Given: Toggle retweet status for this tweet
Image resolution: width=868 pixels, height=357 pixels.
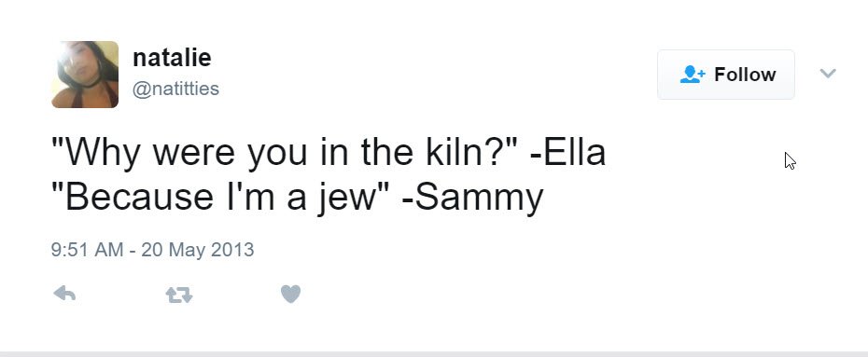Looking at the screenshot, I should point(179,295).
